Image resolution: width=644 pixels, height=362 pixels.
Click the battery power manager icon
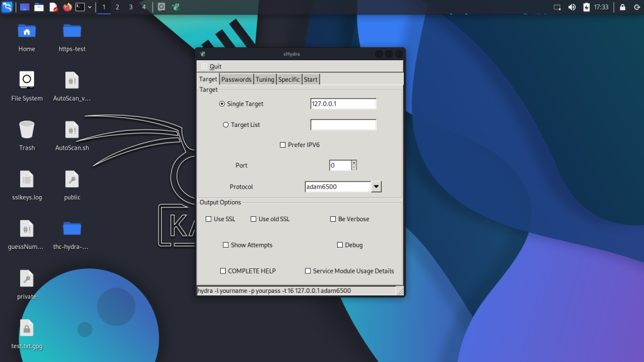point(586,7)
